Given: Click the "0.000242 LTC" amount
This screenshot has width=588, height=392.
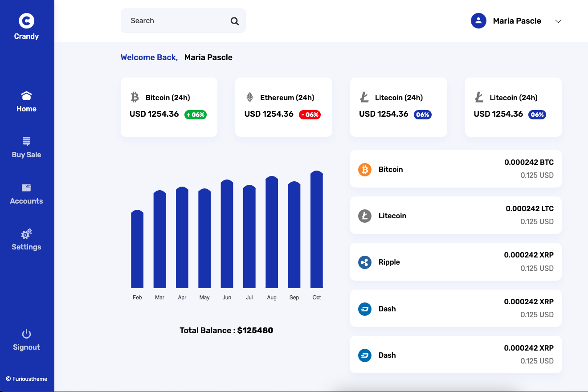Looking at the screenshot, I should (x=530, y=208).
